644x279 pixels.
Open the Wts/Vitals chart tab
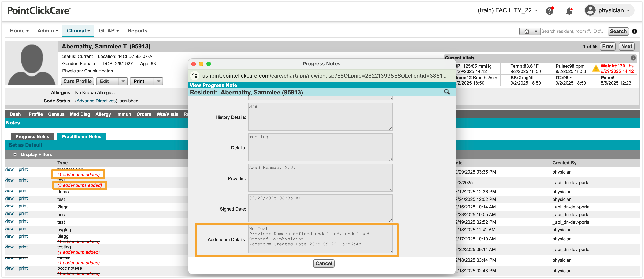click(168, 114)
